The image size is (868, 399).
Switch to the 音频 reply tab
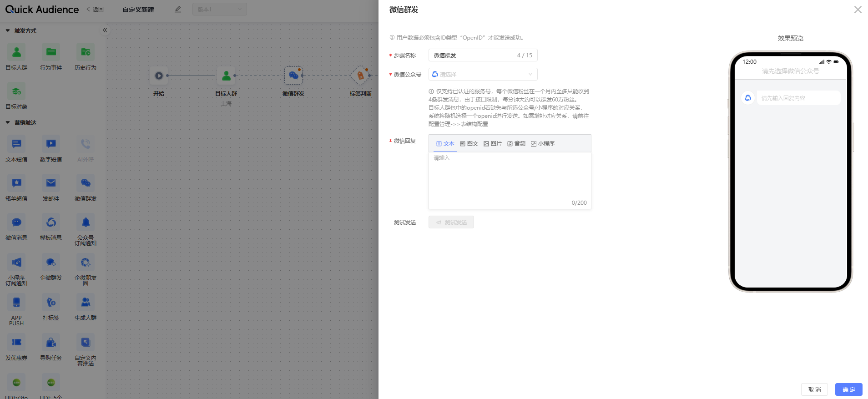pyautogui.click(x=516, y=144)
